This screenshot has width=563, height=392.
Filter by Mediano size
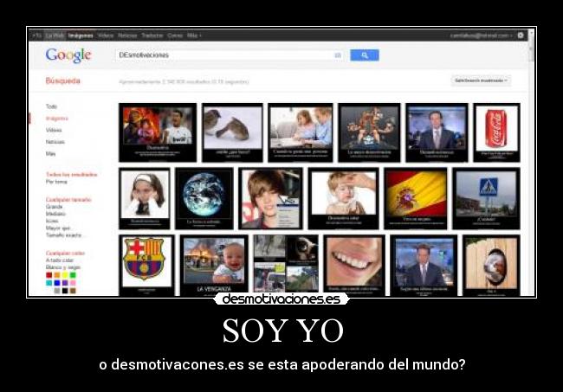[x=55, y=214]
